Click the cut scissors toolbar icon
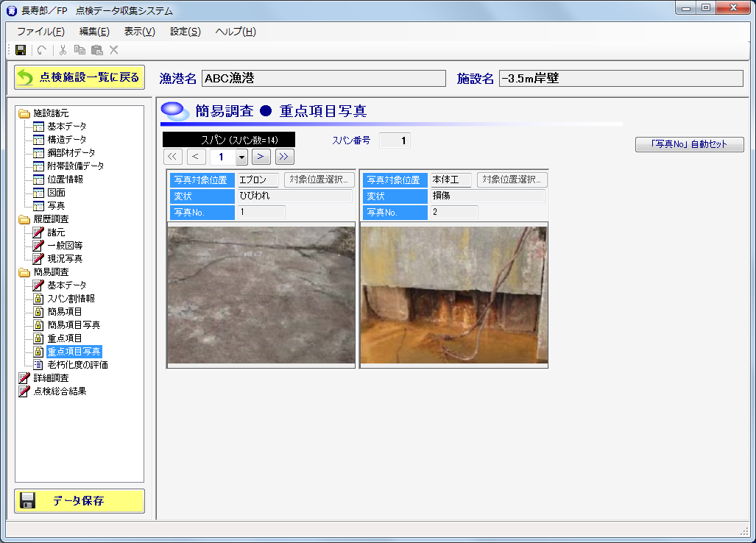The height and width of the screenshot is (543, 756). click(x=63, y=50)
